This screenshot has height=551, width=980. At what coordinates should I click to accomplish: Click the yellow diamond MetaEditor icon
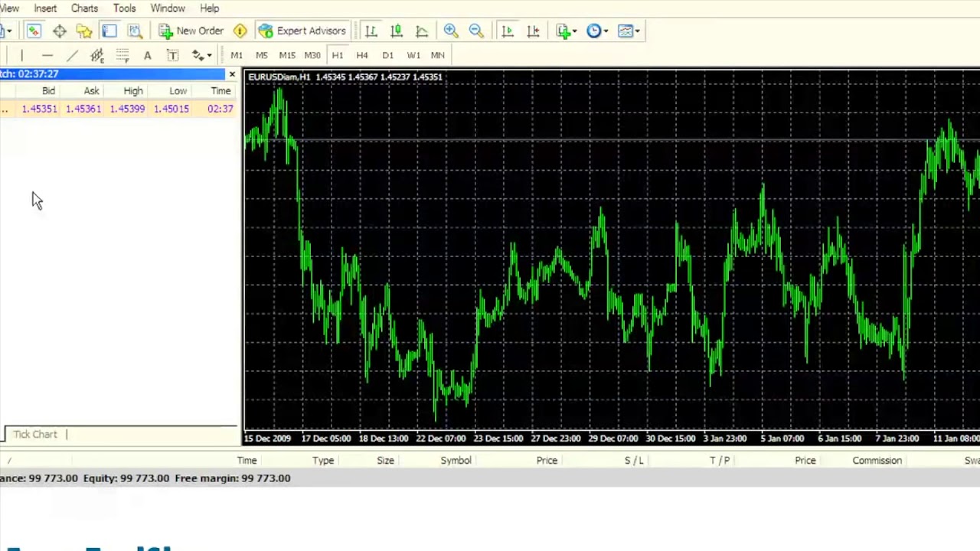(240, 31)
